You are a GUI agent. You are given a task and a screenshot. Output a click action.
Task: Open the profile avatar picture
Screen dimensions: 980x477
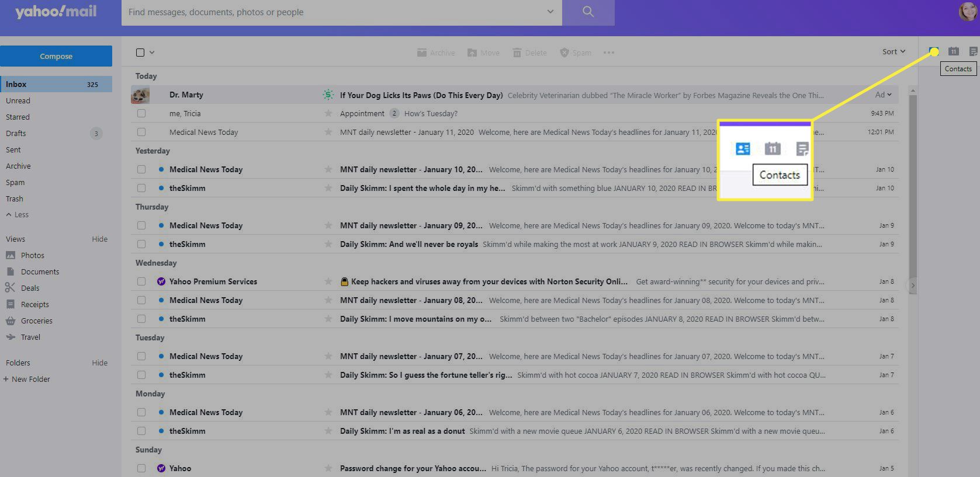(x=968, y=11)
